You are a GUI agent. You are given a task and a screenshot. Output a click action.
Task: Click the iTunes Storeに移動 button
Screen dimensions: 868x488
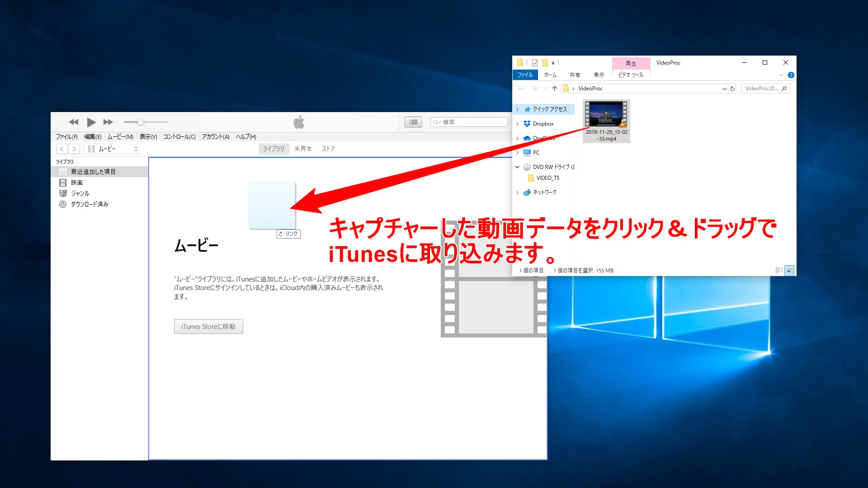[208, 326]
